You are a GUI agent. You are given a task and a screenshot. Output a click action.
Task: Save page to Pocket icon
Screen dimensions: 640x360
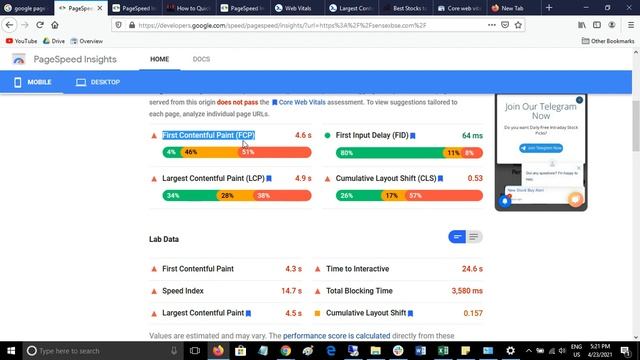point(505,25)
